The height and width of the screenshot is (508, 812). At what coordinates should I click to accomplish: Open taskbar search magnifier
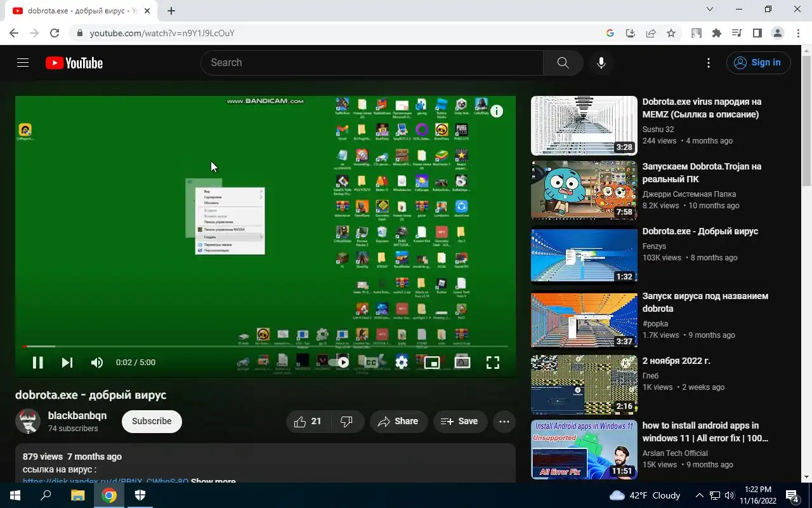(46, 495)
